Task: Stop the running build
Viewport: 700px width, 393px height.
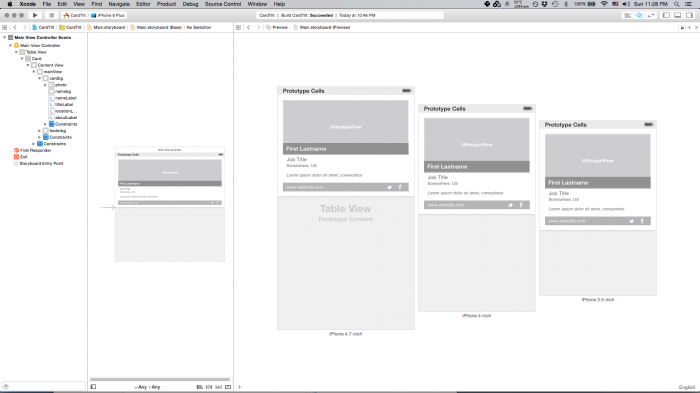Action: [x=51, y=15]
